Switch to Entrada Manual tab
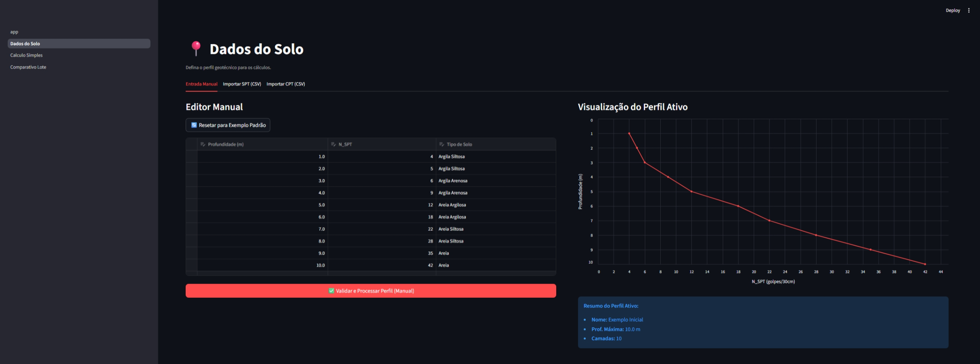The width and height of the screenshot is (980, 364). [x=201, y=84]
